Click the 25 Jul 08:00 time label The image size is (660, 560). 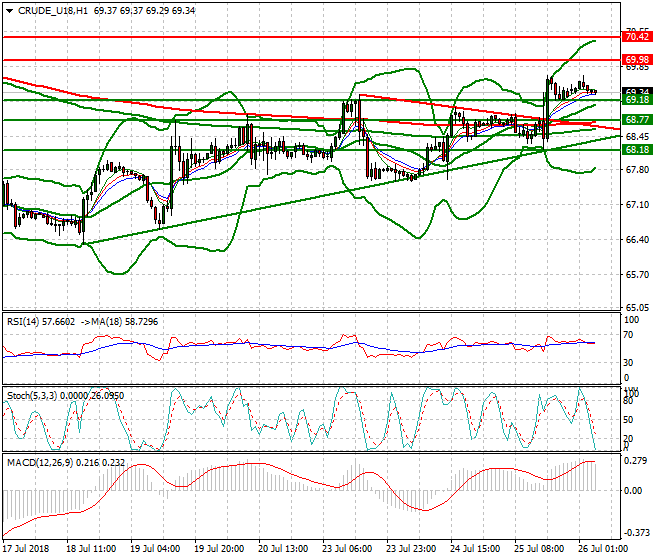tap(540, 549)
